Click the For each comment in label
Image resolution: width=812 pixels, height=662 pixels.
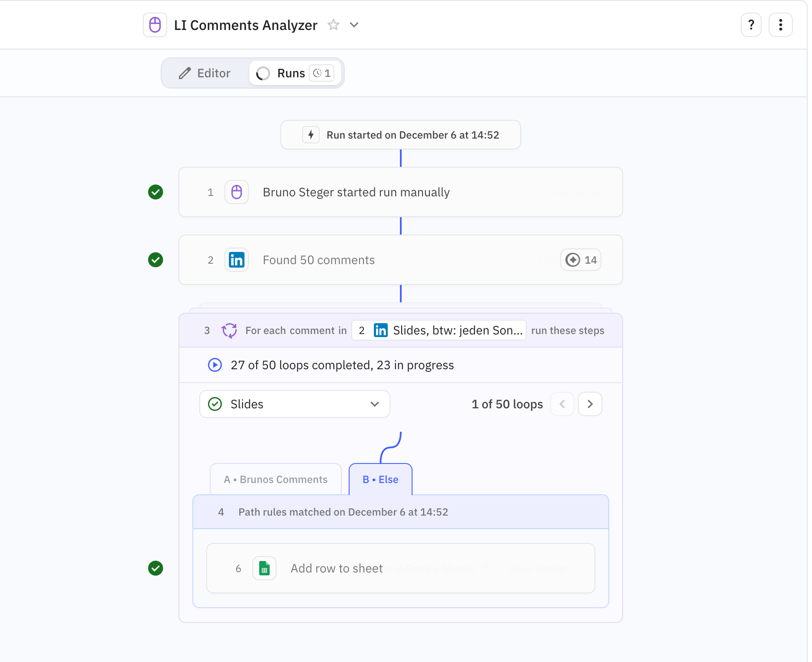[x=296, y=331]
